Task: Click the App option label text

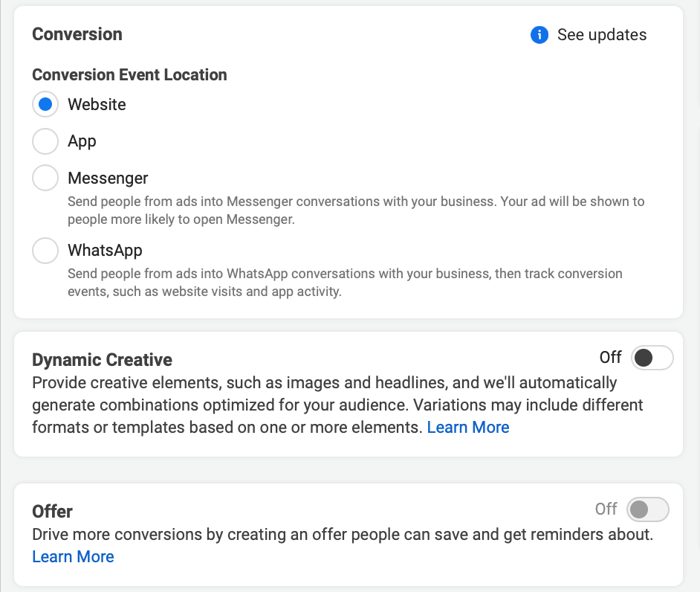Action: tap(82, 141)
